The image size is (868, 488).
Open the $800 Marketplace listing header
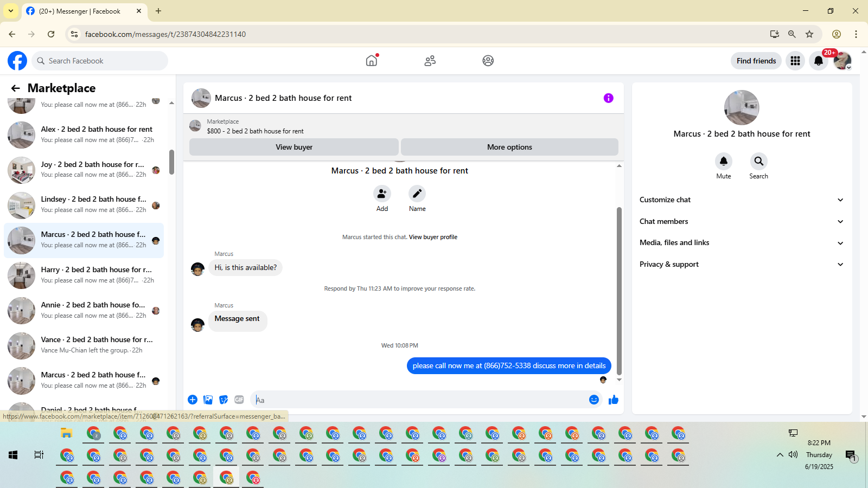tap(404, 126)
